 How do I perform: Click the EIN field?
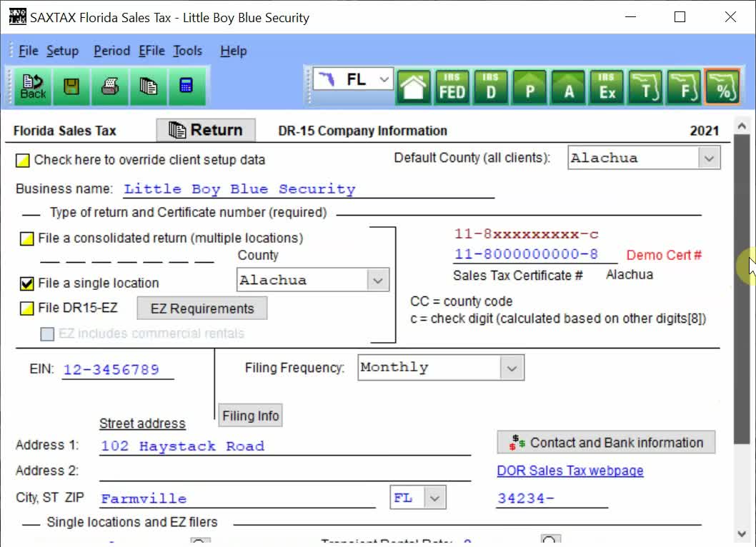click(x=118, y=370)
